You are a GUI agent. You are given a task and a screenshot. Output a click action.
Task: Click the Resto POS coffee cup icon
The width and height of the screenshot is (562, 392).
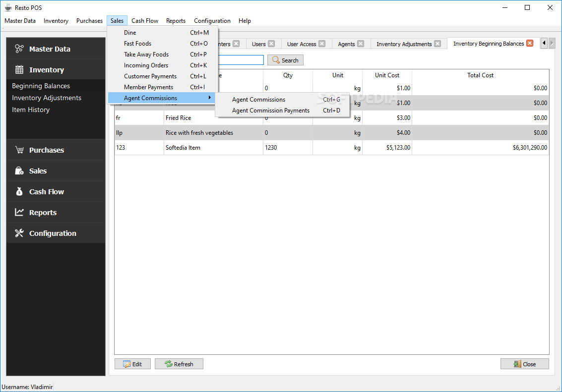8,7
